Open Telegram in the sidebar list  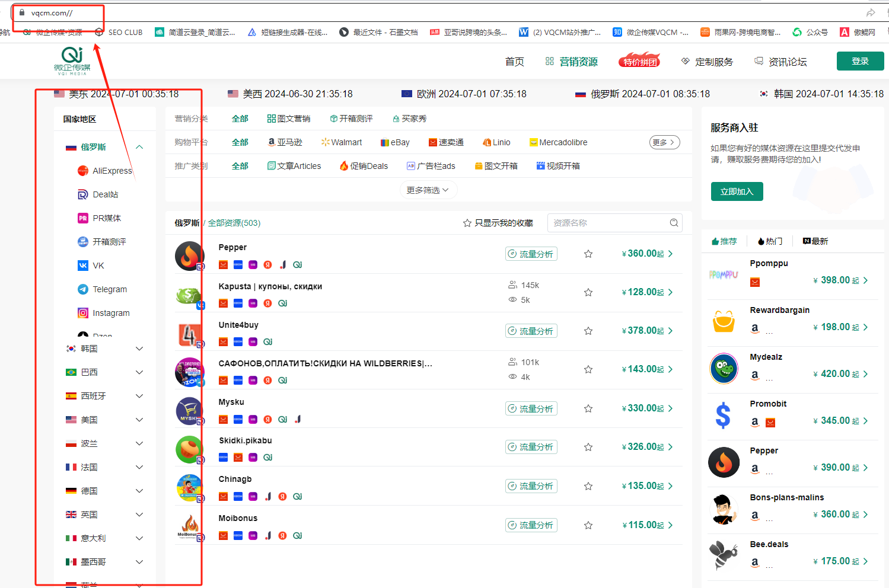coord(102,289)
